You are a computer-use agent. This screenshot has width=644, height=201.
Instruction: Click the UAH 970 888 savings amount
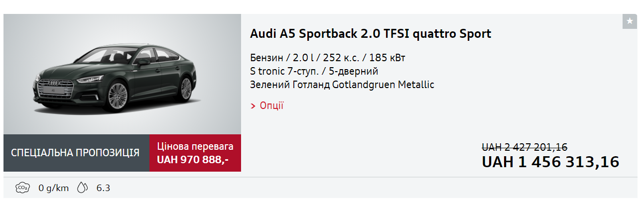tap(192, 160)
